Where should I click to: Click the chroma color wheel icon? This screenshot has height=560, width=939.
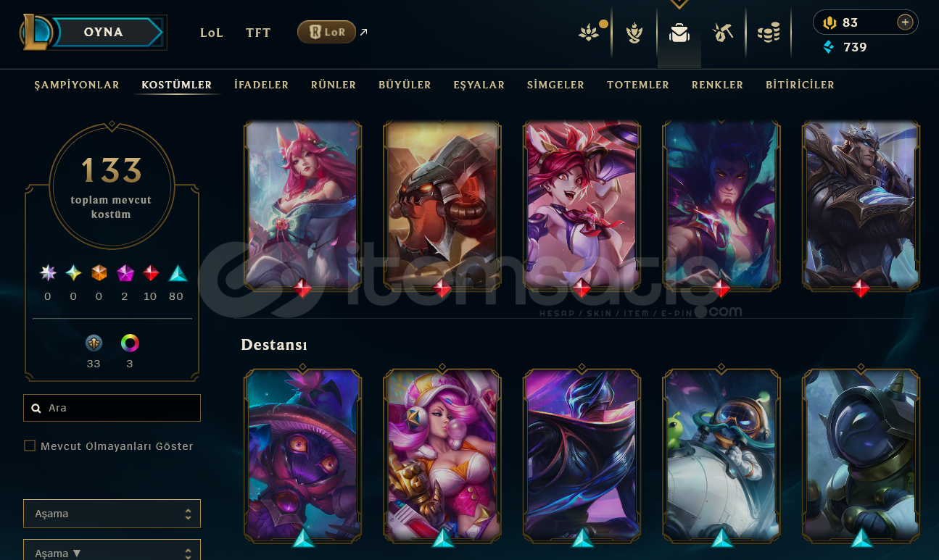point(130,343)
